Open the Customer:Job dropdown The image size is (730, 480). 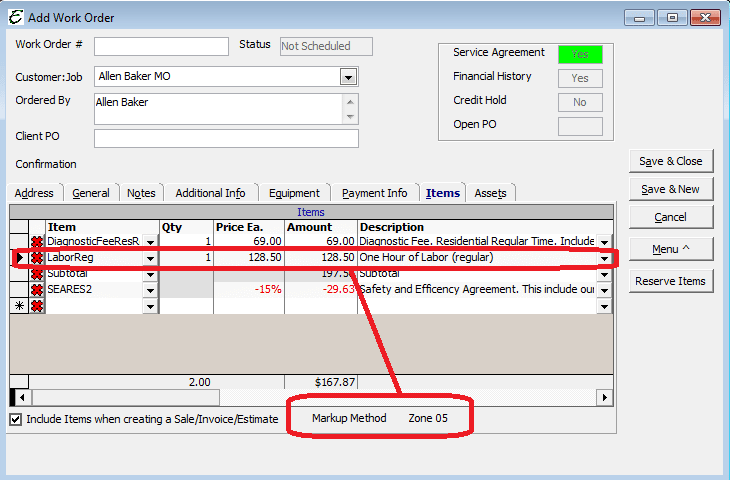pos(348,77)
